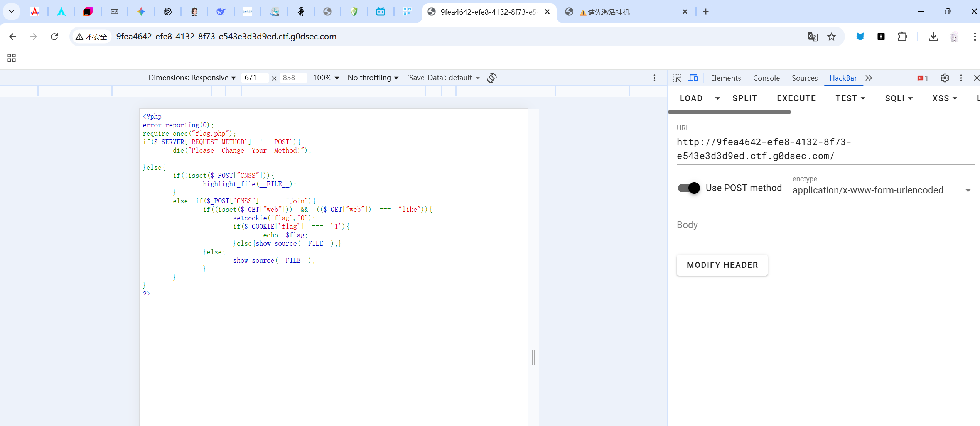Open the enctype dropdown
This screenshot has width=980, height=426.
click(x=881, y=190)
